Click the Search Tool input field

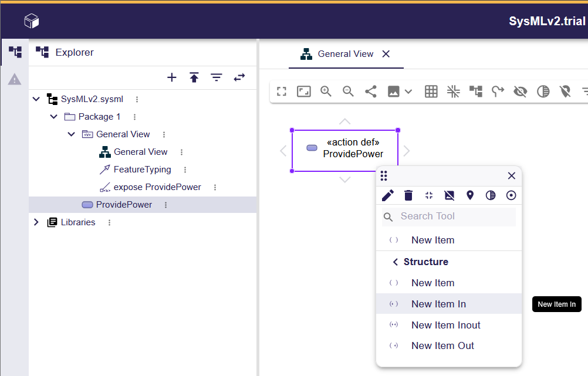tap(455, 216)
